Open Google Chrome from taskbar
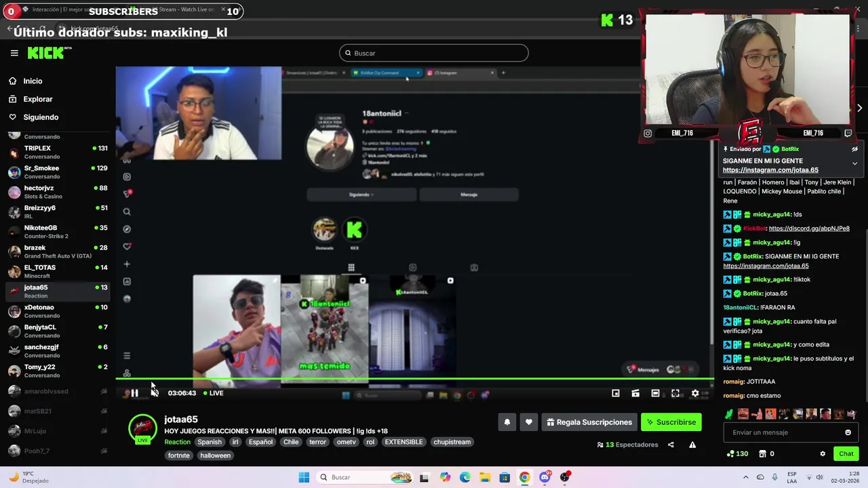The height and width of the screenshot is (488, 868). 524,477
